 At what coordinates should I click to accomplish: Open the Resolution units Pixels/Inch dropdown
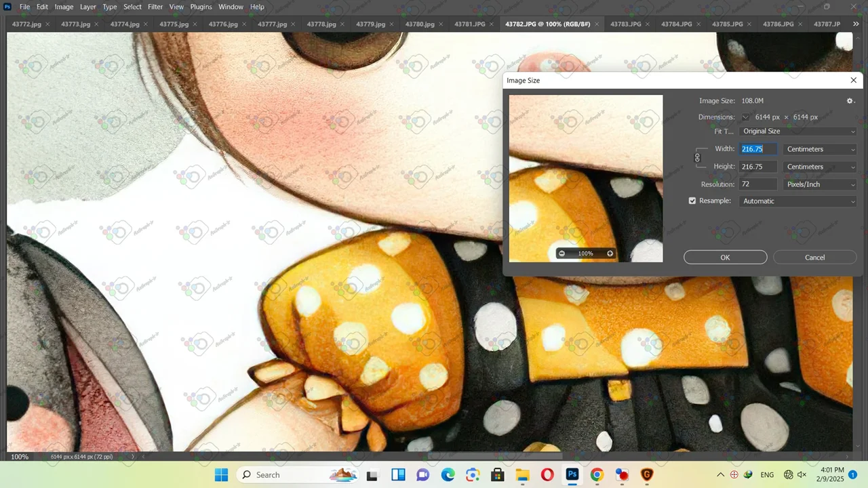tap(820, 184)
